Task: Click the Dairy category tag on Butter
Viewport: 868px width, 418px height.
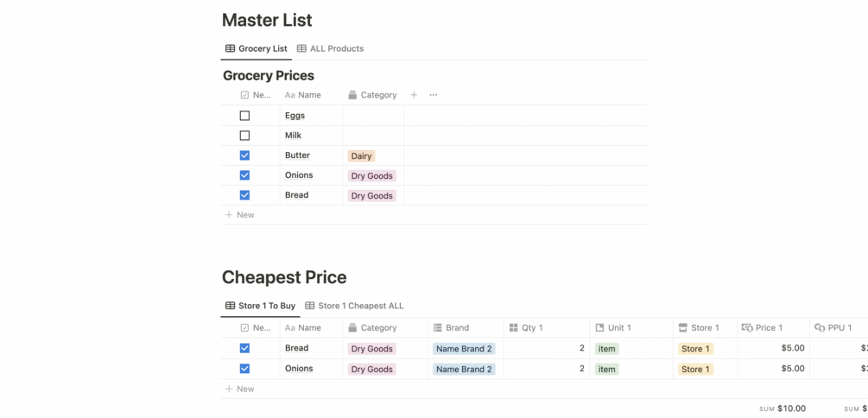Action: tap(361, 156)
